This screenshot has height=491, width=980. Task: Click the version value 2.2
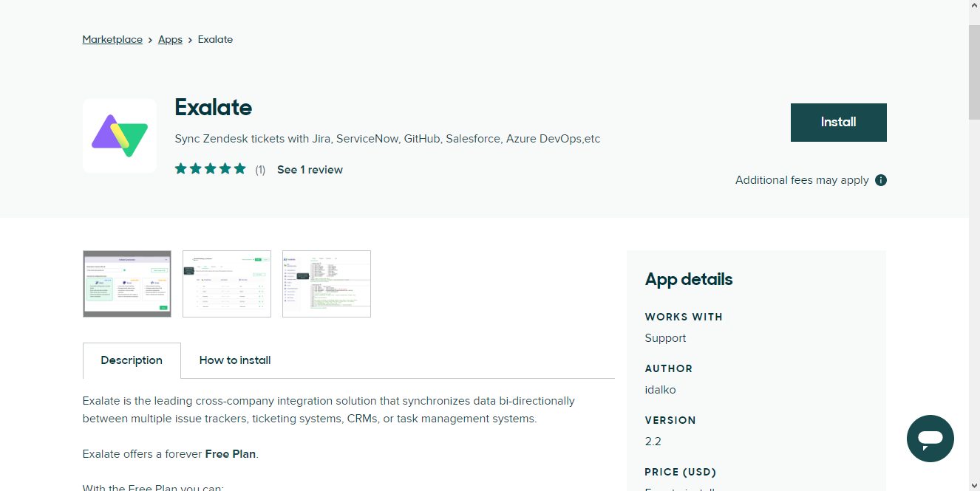(653, 442)
